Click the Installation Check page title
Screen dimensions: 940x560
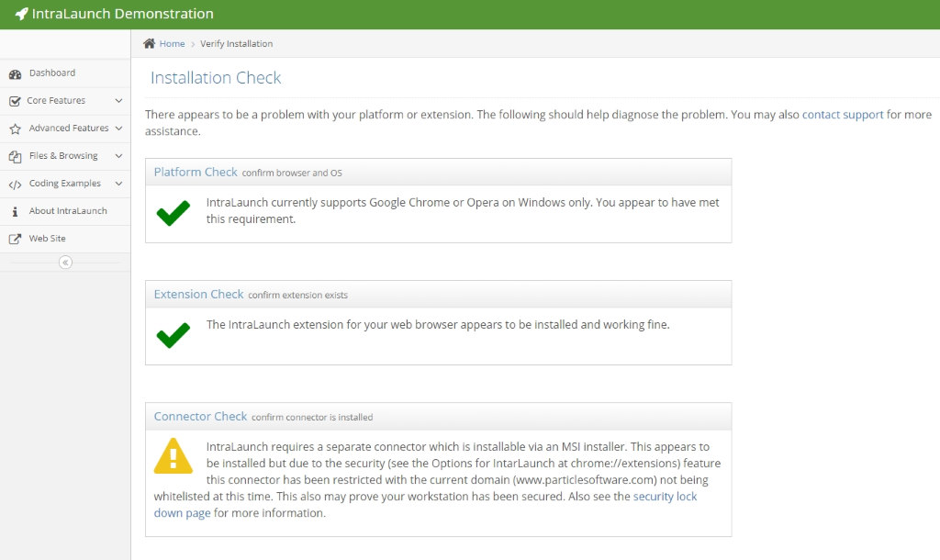pyautogui.click(x=216, y=78)
